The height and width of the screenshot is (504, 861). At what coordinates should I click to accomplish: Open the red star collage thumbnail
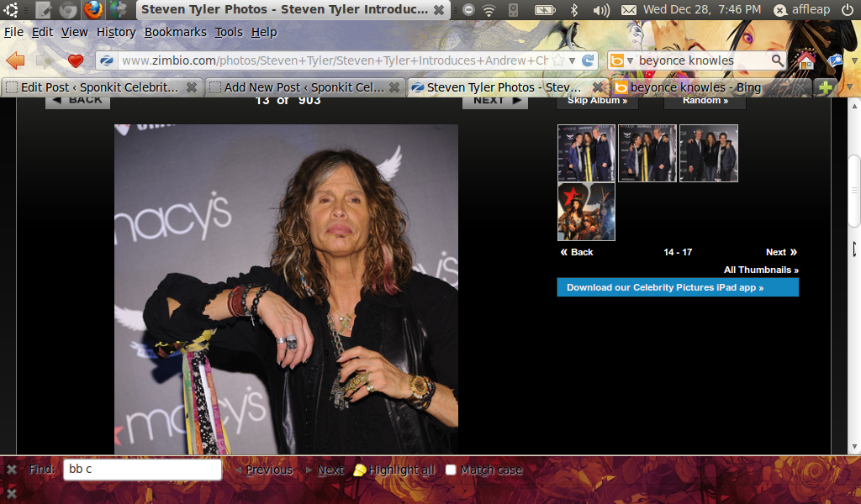586,212
